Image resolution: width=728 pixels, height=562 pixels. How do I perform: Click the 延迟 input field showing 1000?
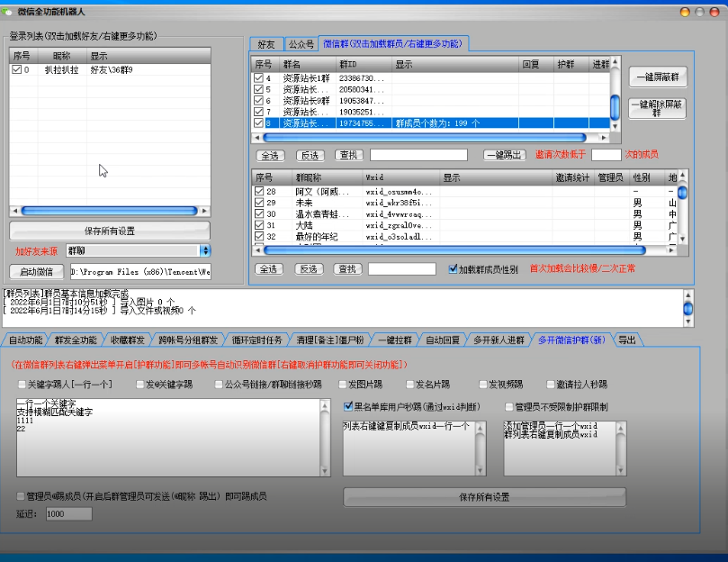tap(67, 514)
